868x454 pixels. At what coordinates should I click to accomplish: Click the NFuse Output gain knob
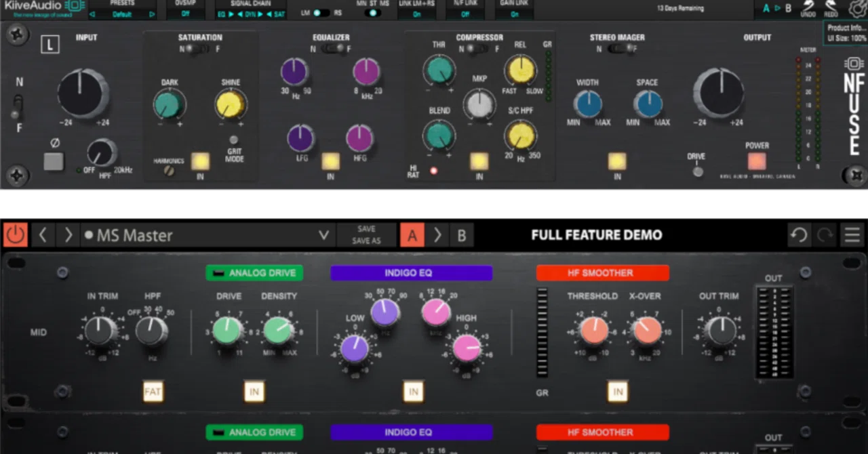point(718,93)
